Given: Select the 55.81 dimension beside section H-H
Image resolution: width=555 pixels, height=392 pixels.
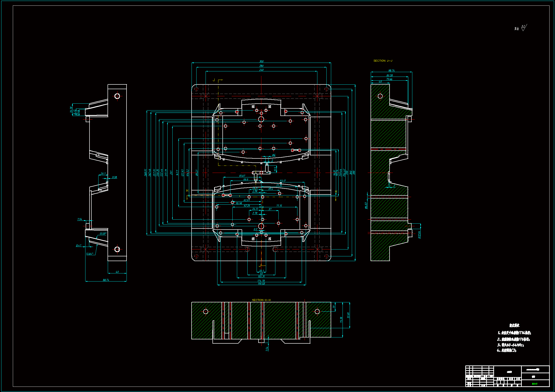Looking at the screenshot, I should tap(348, 315).
